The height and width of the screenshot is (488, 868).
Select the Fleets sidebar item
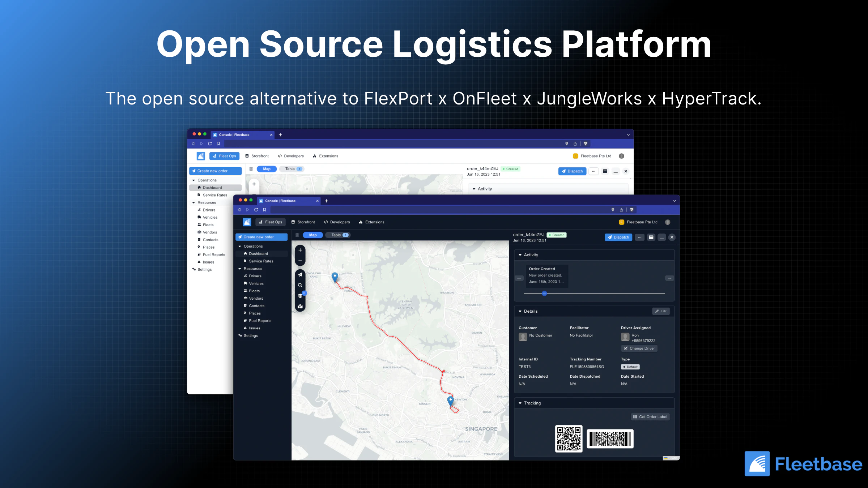(254, 291)
